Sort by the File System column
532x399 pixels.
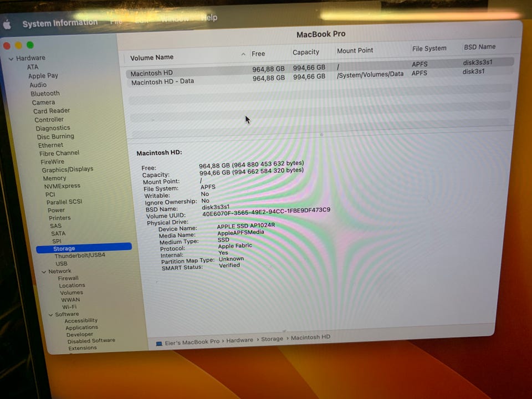(429, 49)
